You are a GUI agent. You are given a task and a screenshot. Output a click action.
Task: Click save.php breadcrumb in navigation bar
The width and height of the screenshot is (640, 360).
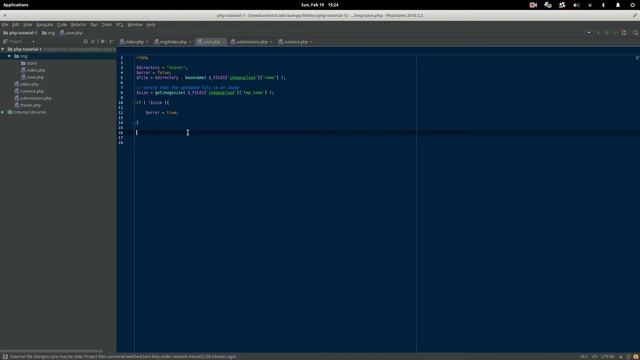tap(71, 33)
